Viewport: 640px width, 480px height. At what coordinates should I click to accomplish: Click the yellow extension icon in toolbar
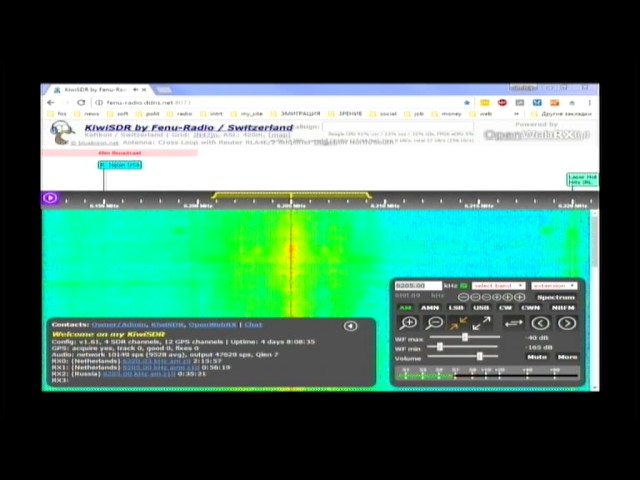pyautogui.click(x=484, y=102)
